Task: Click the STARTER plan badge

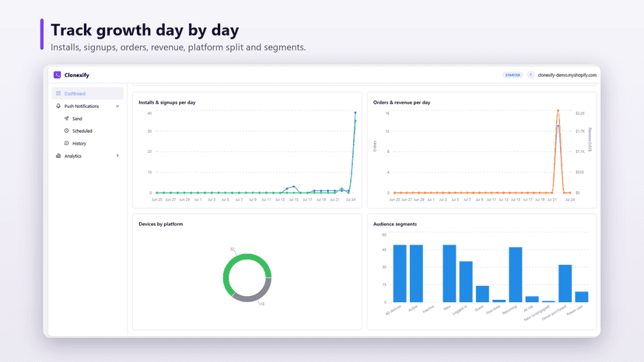Action: tap(513, 75)
